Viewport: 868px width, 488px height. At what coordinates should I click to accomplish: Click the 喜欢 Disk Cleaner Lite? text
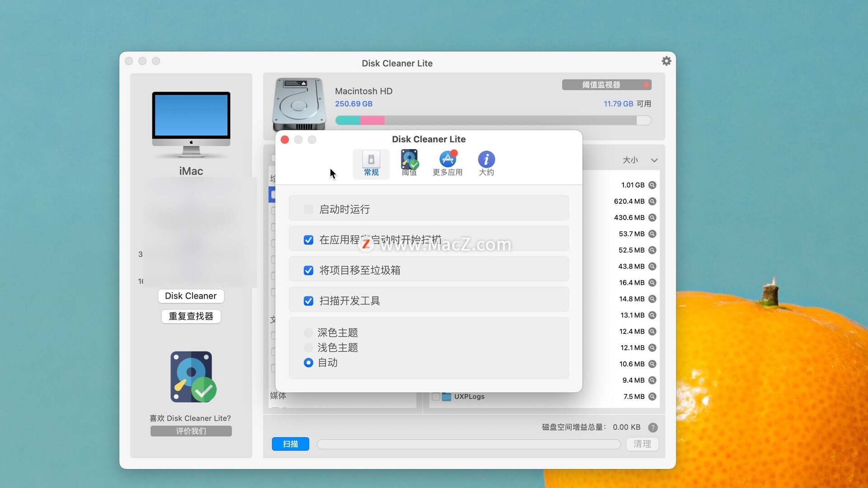(190, 418)
